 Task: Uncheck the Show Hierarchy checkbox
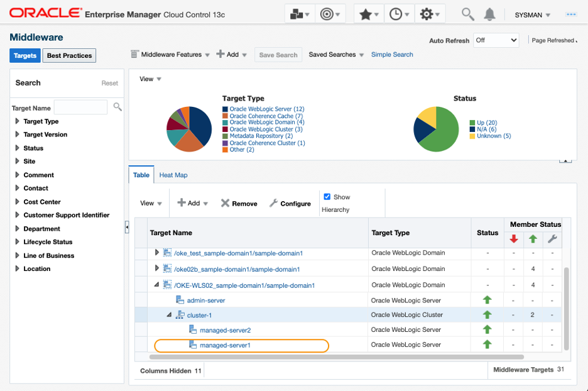[x=327, y=197]
